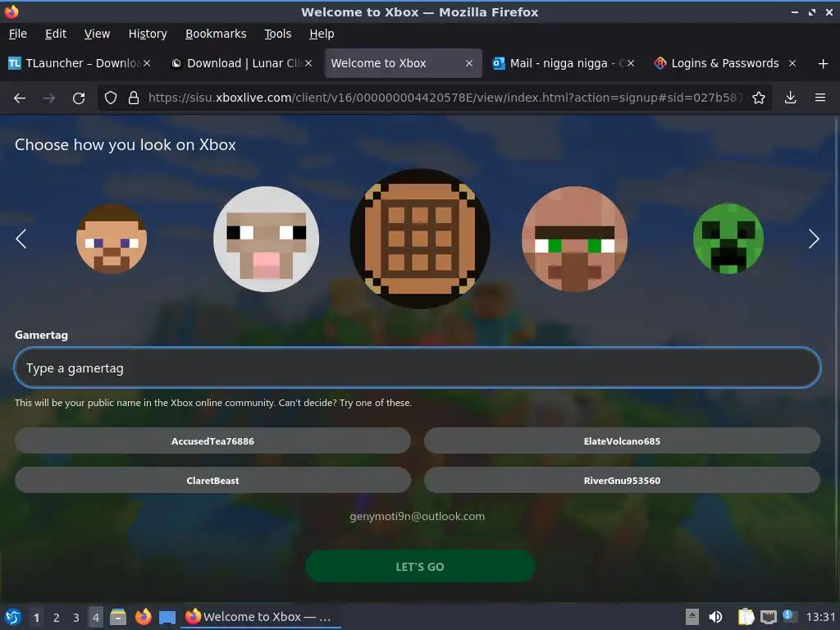Open the History menu

(148, 34)
